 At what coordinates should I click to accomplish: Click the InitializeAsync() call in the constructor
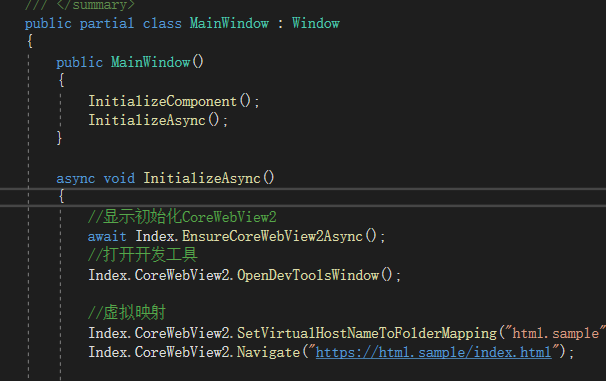click(x=158, y=120)
